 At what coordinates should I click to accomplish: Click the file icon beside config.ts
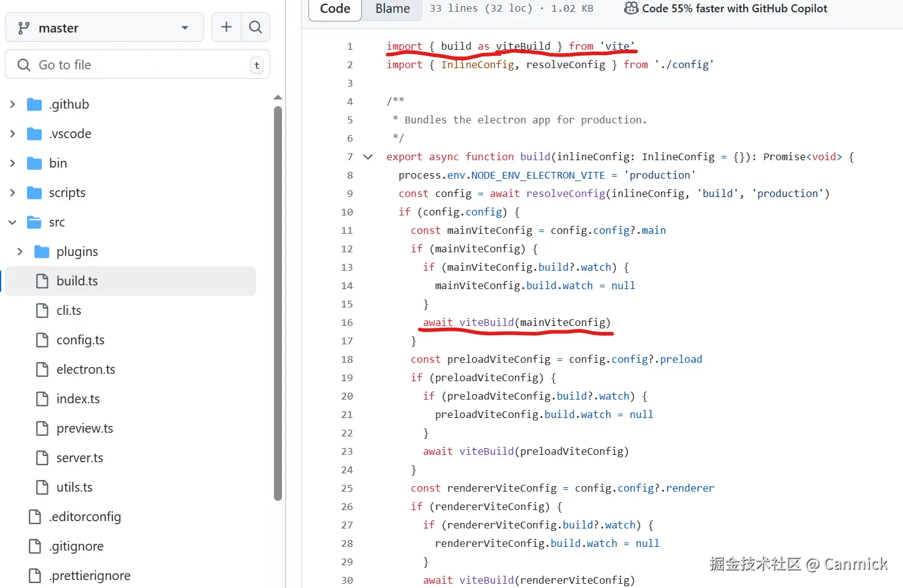point(42,340)
